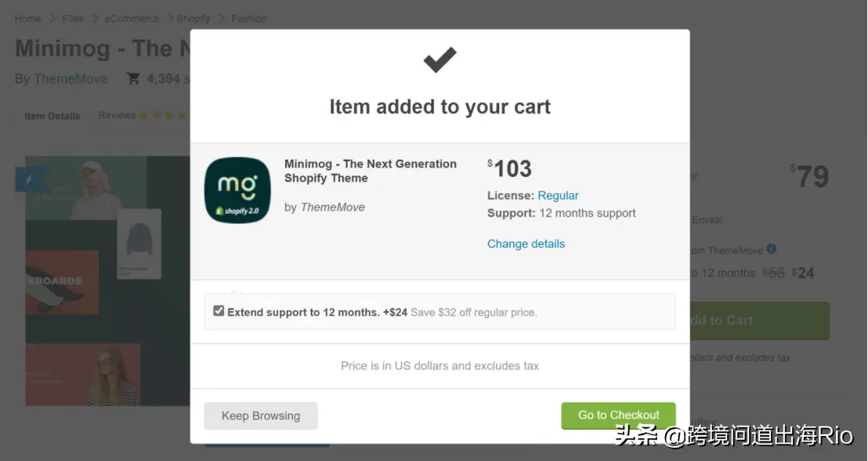This screenshot has width=868, height=461.
Task: Open the Item Details tab
Action: point(52,116)
